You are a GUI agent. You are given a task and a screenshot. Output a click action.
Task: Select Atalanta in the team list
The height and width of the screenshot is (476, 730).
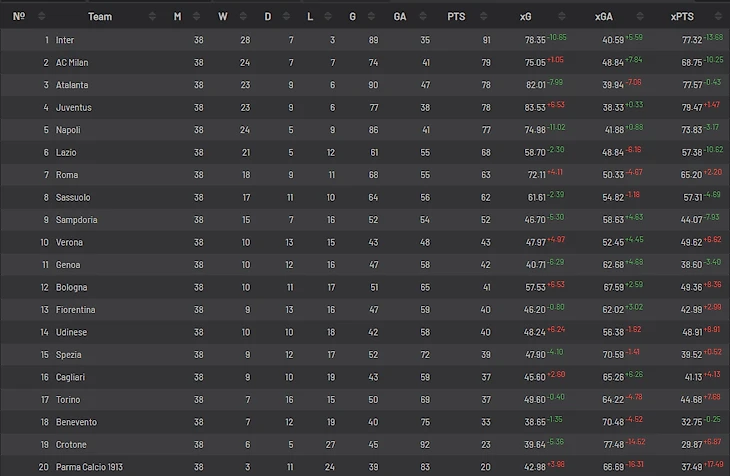pyautogui.click(x=73, y=85)
